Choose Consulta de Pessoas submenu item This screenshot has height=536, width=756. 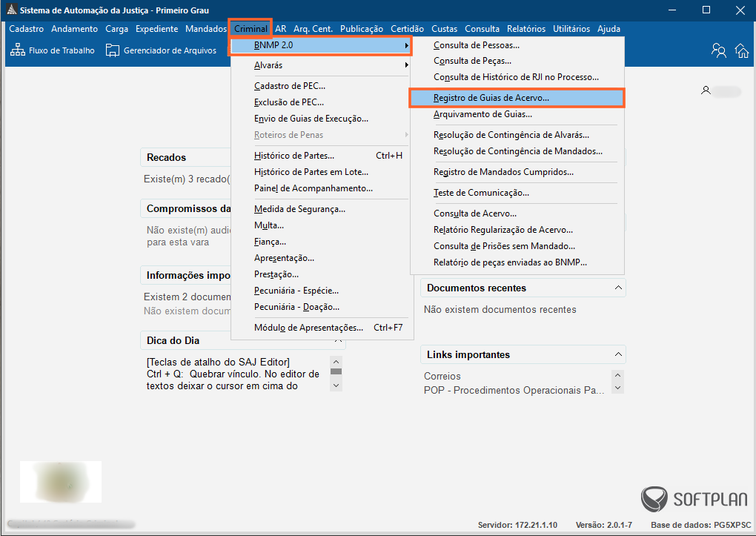pos(517,45)
